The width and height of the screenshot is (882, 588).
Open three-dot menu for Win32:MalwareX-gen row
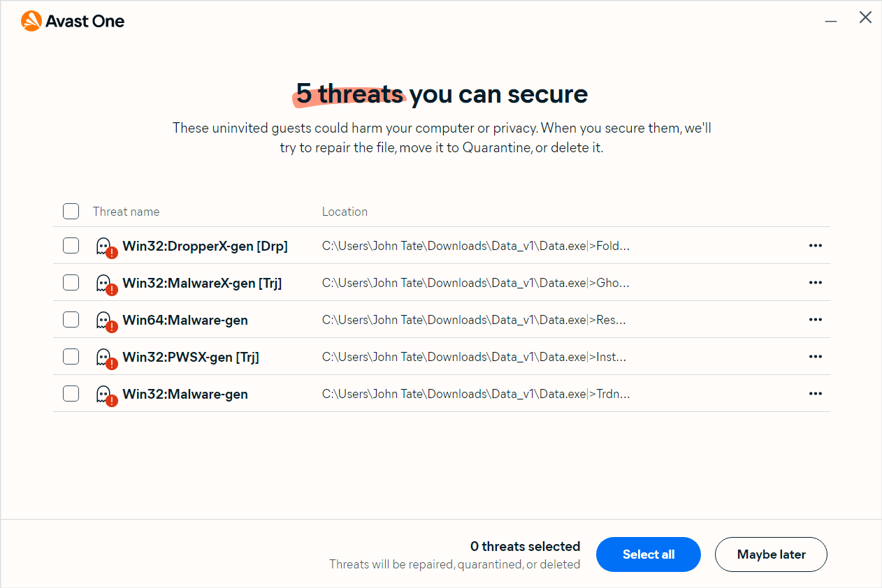pos(815,283)
